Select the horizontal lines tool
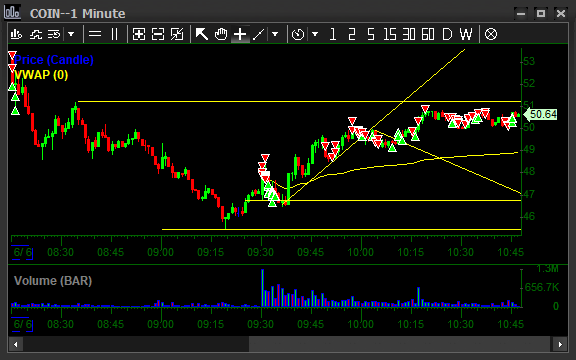 [x=95, y=35]
